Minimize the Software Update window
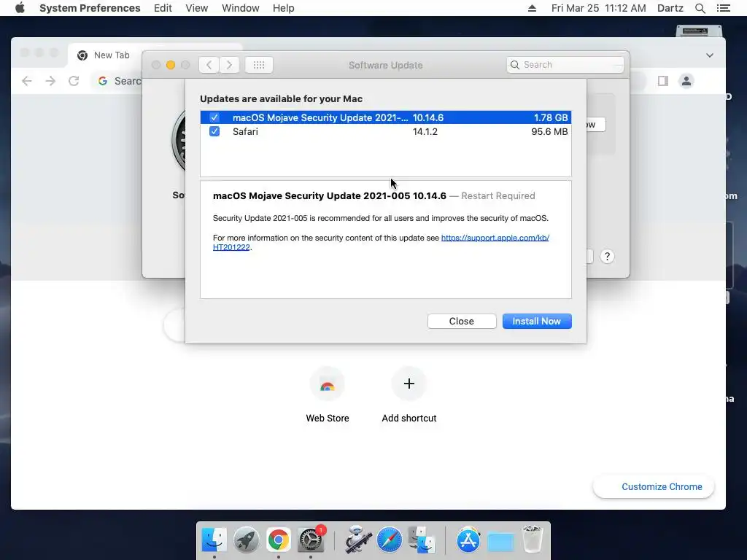747x560 pixels. [x=171, y=65]
